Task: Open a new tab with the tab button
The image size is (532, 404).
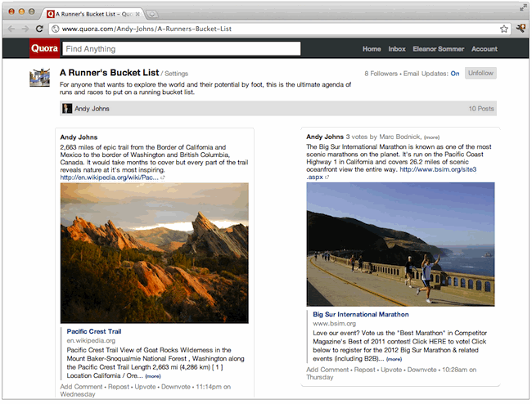Action: [x=152, y=14]
